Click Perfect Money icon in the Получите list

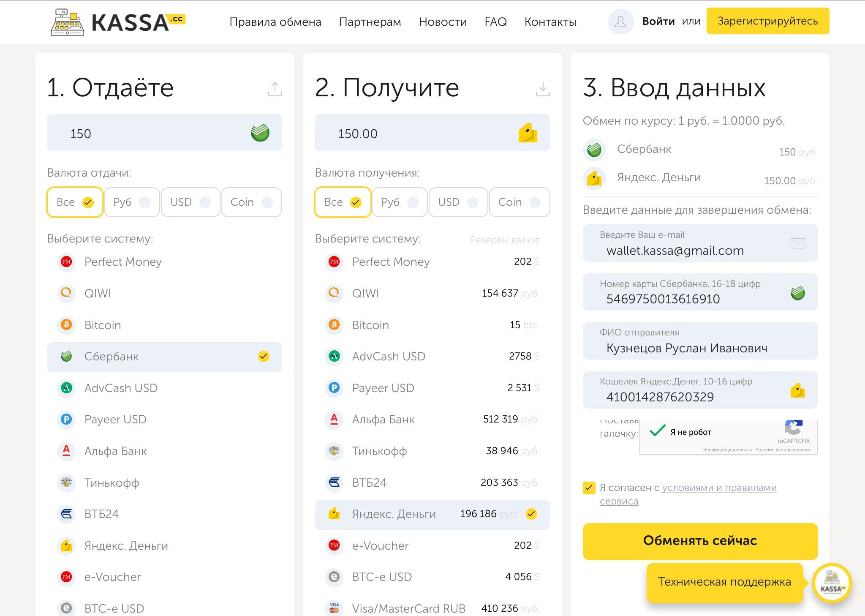tap(334, 262)
